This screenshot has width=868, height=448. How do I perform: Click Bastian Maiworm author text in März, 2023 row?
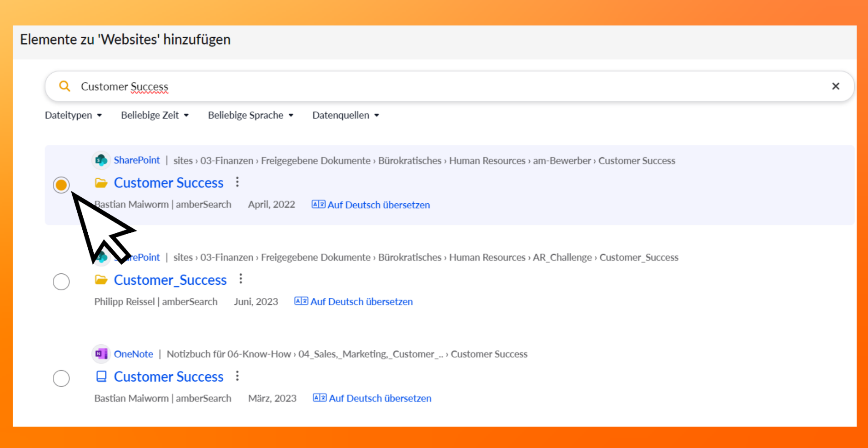[131, 398]
